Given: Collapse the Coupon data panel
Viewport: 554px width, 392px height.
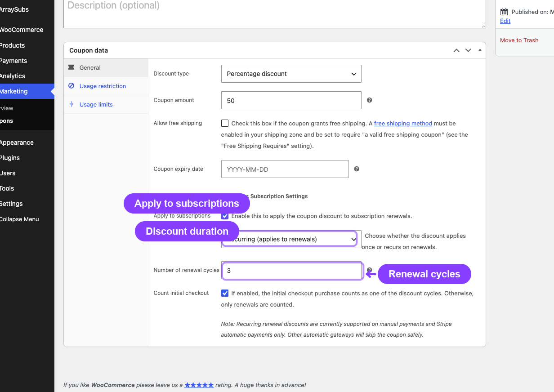Looking at the screenshot, I should 480,50.
